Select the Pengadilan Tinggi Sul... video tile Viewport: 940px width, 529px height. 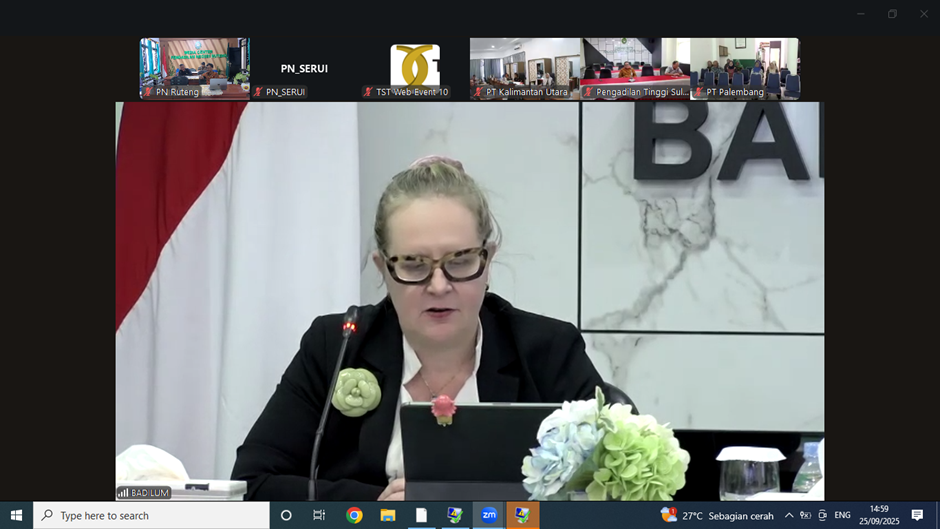pyautogui.click(x=635, y=68)
